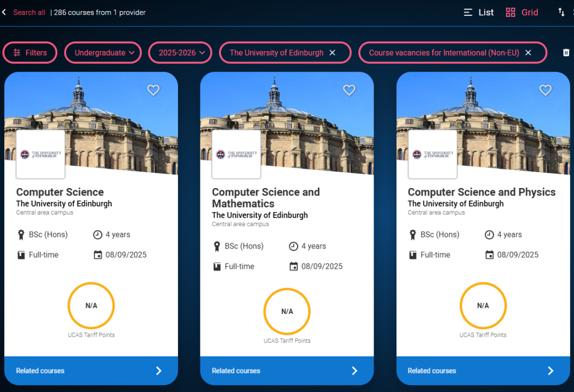
Task: Switch to Grid view
Action: click(x=522, y=12)
